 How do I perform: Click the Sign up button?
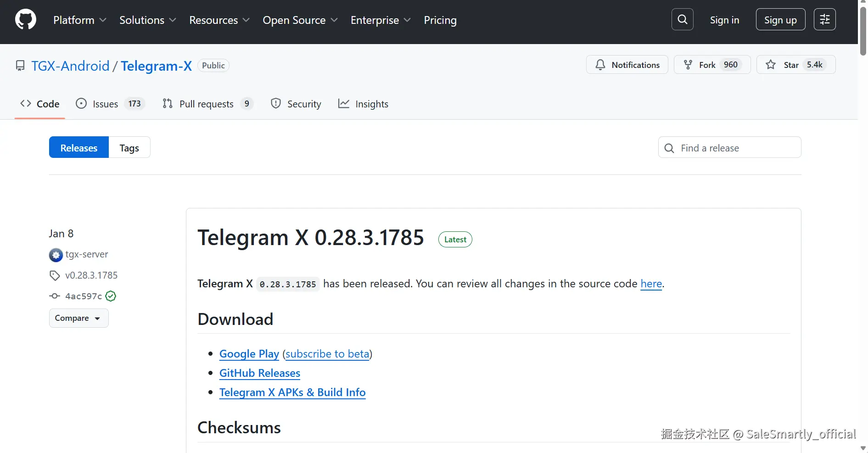click(x=780, y=20)
